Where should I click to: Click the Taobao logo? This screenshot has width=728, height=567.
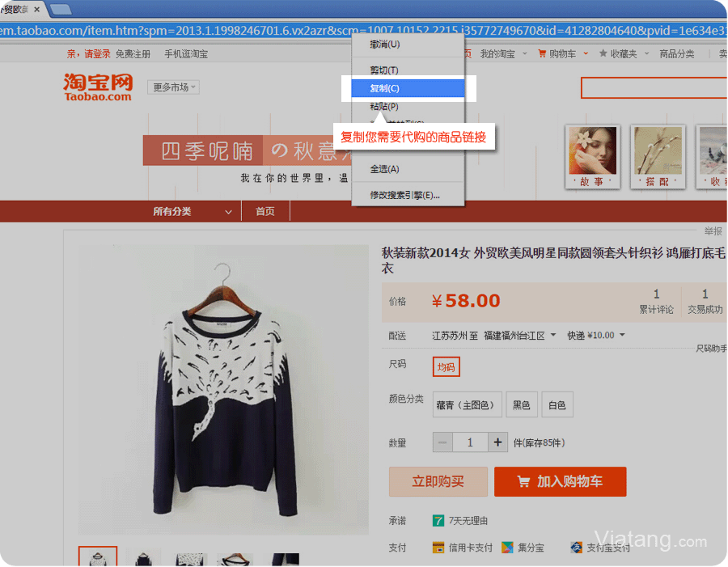(x=98, y=87)
